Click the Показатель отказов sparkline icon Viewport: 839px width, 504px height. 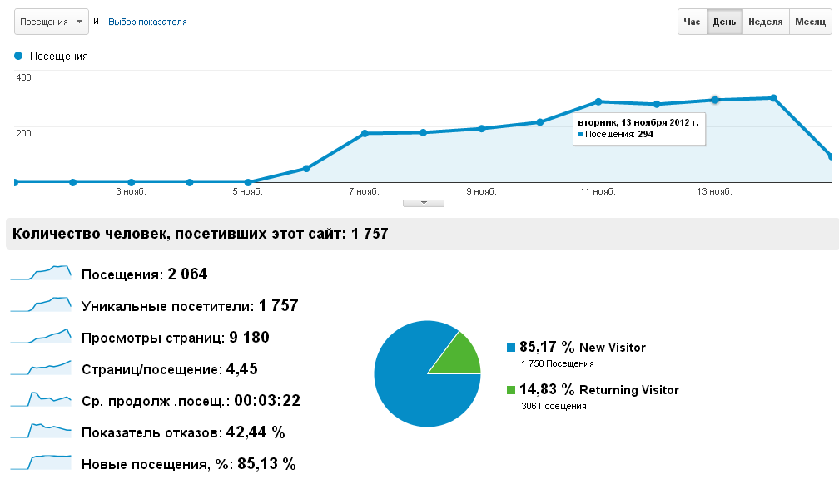point(41,432)
